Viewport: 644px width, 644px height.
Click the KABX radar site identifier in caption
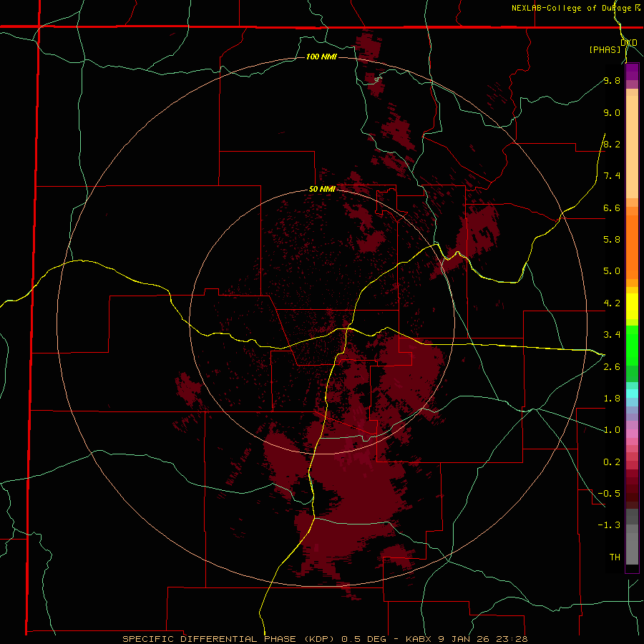coord(418,639)
